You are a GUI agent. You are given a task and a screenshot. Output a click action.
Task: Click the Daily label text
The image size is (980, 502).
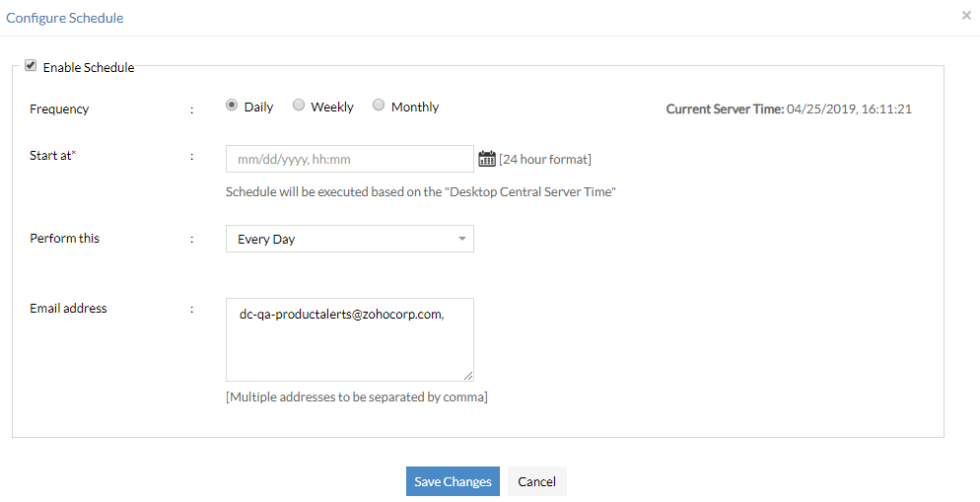[x=258, y=108]
